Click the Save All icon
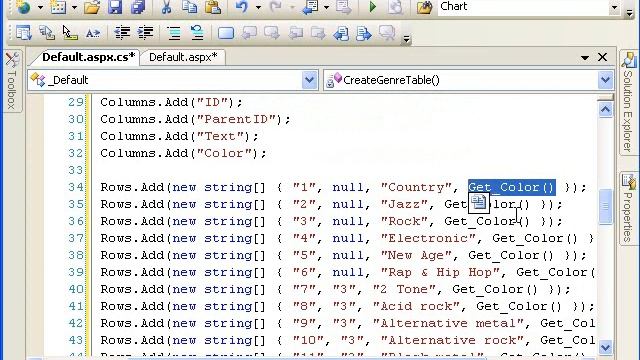The image size is (640, 360). pyautogui.click(x=138, y=7)
